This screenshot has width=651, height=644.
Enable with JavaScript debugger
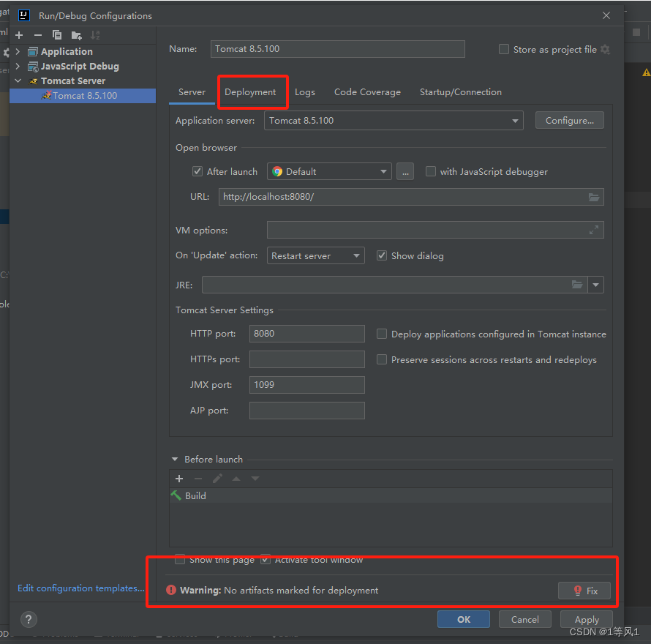431,171
